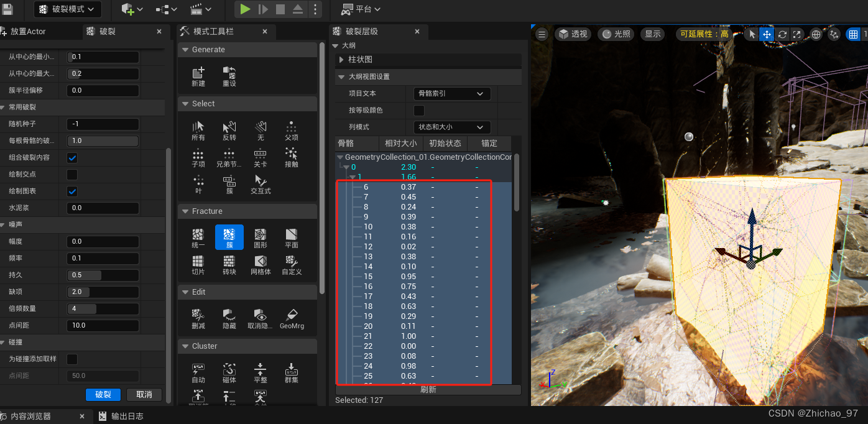Click the 自动 auto cluster icon

tap(198, 373)
